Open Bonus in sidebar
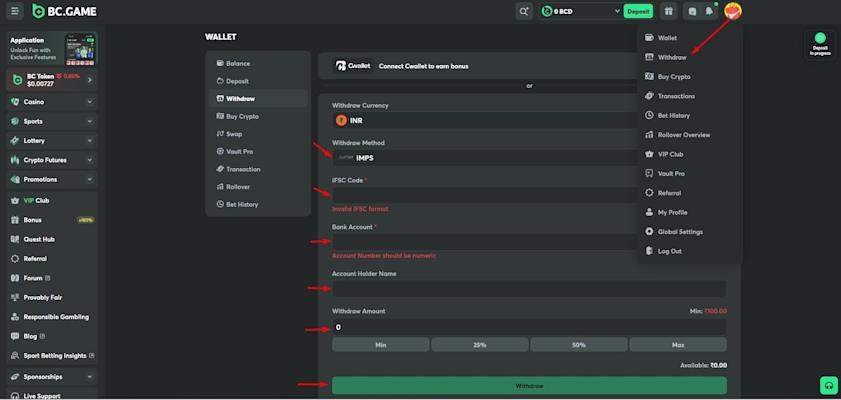The height and width of the screenshot is (400, 841). [51, 220]
